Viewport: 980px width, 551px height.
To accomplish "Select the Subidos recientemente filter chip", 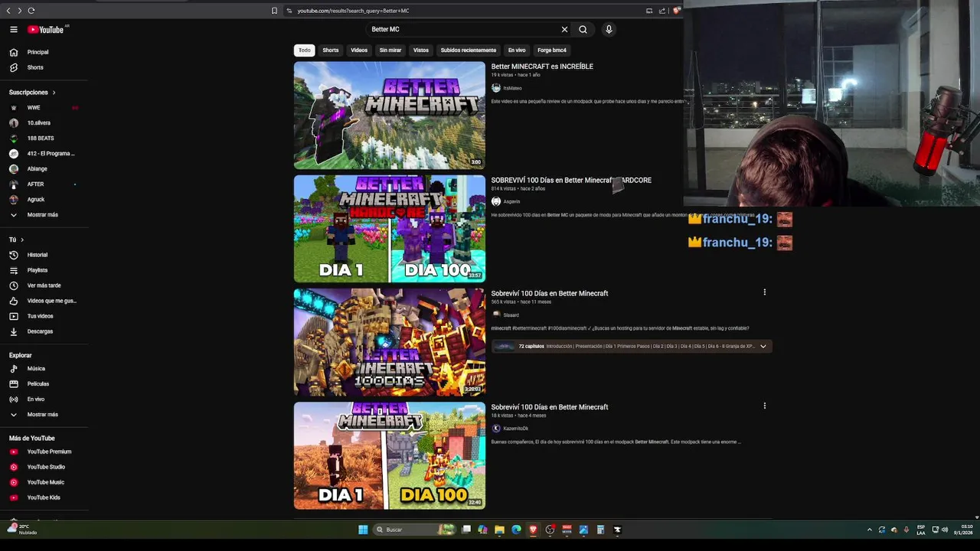I will pyautogui.click(x=469, y=51).
